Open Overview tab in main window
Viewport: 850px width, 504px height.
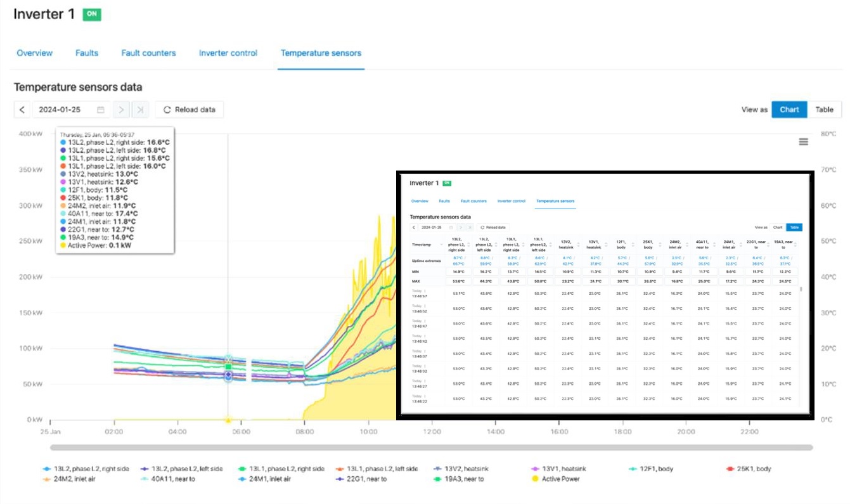34,53
